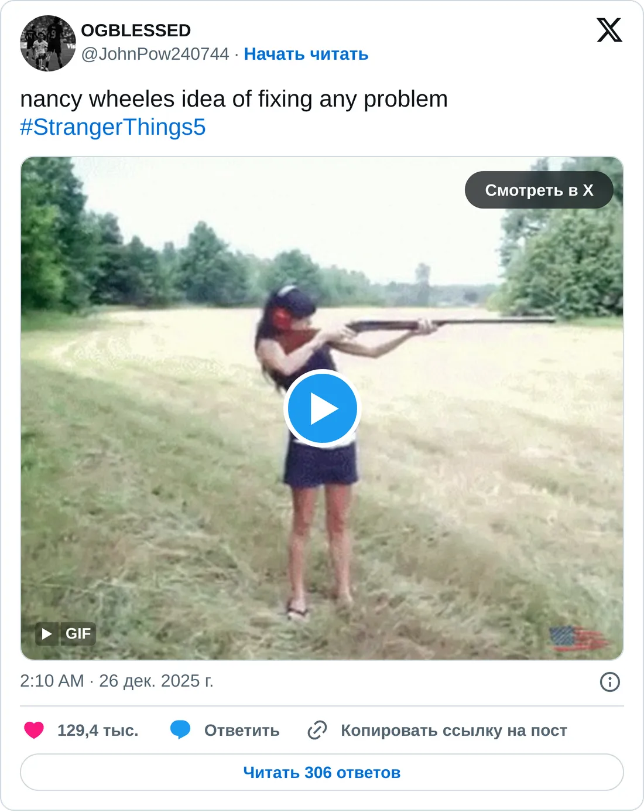Click the X logo in the corner
This screenshot has width=644, height=812.
(609, 30)
